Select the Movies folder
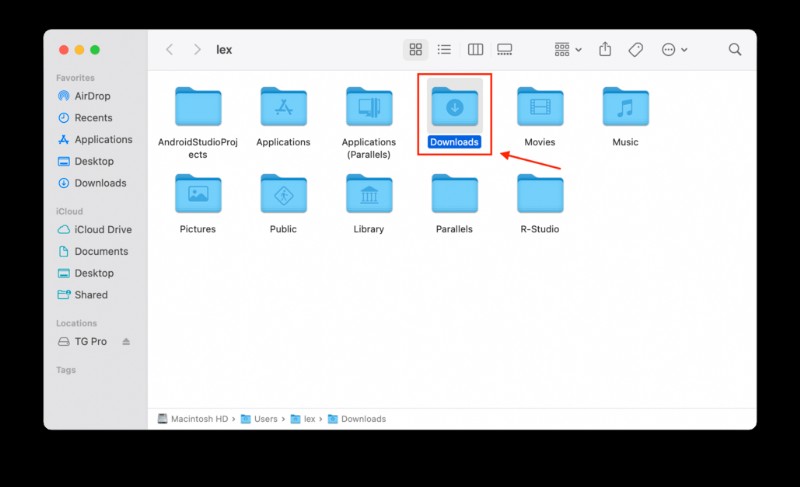The height and width of the screenshot is (487, 800). 540,107
